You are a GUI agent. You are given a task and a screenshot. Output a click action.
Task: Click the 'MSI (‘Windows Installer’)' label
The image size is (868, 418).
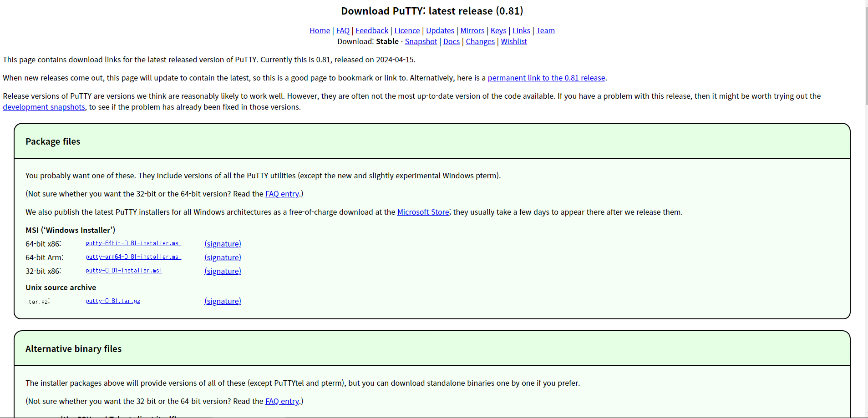click(x=71, y=230)
